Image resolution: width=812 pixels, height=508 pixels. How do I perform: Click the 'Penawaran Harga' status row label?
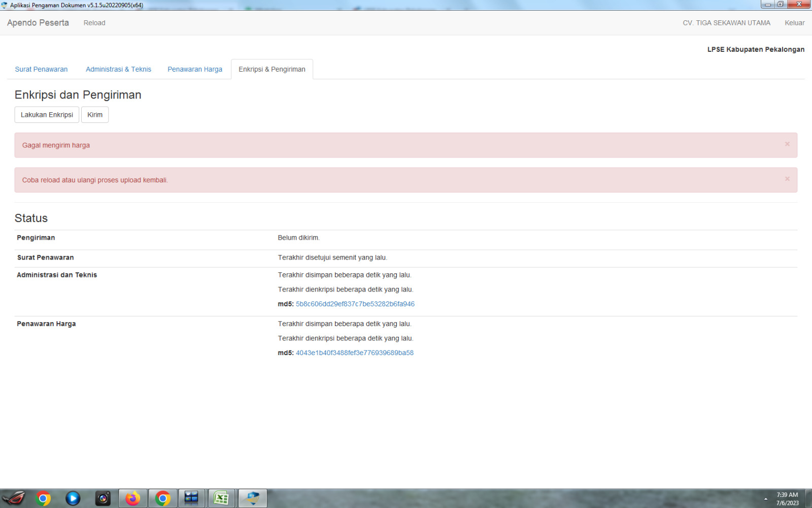point(46,324)
